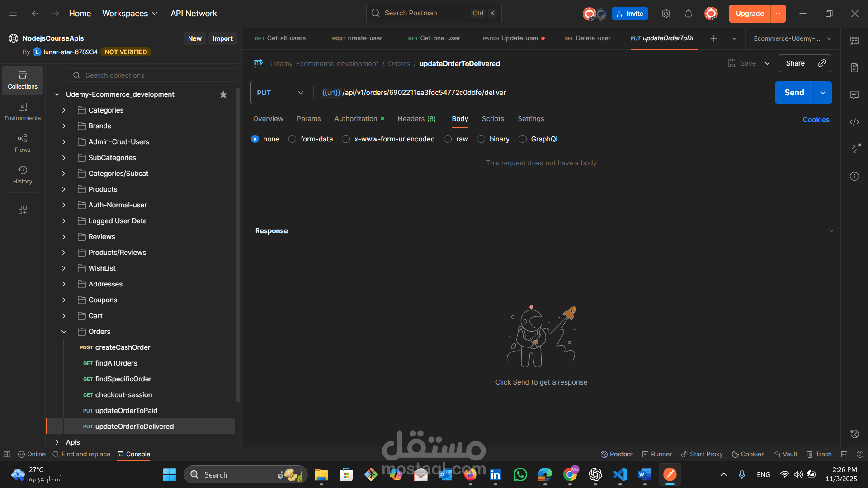Image resolution: width=868 pixels, height=488 pixels.
Task: Star the Udemy-Ecommerce_development collection
Action: point(223,94)
